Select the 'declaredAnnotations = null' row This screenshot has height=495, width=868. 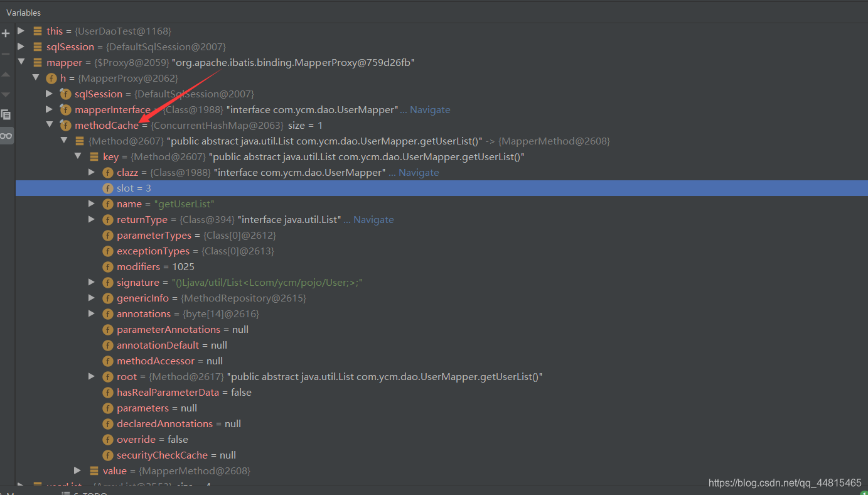tap(442, 424)
